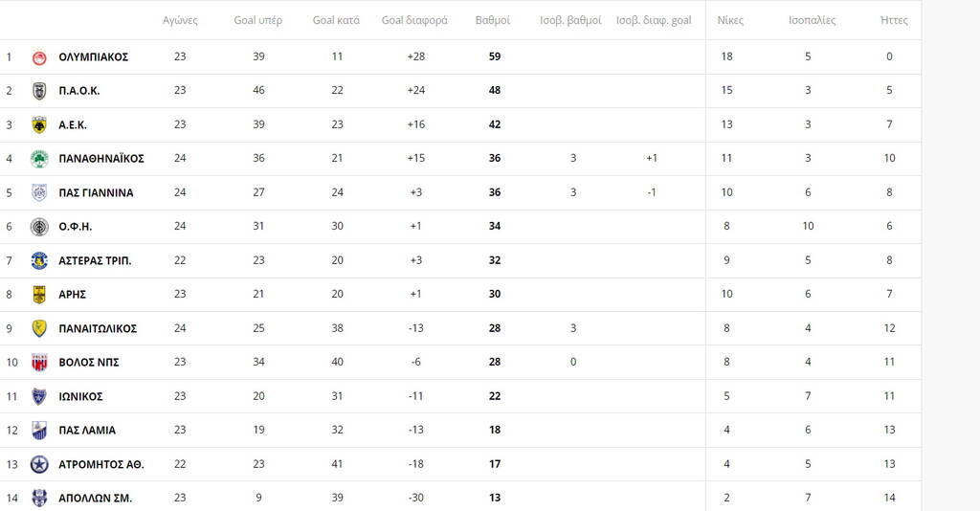Click the Ισοπαλίες column header
980x511 pixels.
pyautogui.click(x=812, y=20)
